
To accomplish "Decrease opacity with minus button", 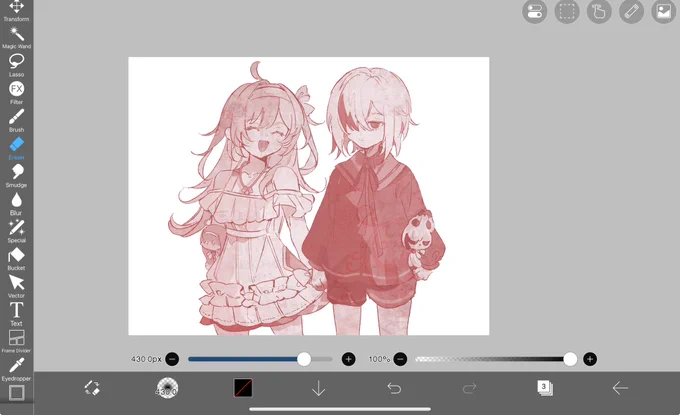I will (400, 359).
